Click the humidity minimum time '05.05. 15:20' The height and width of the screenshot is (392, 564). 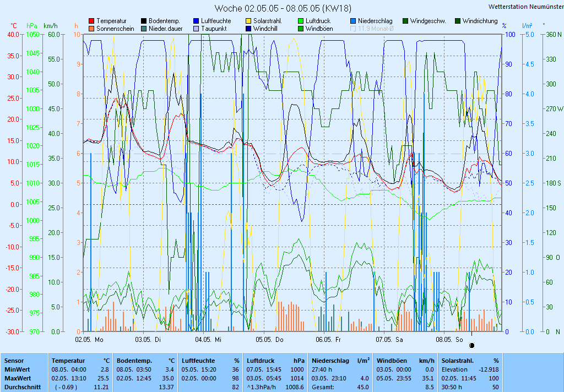(x=199, y=369)
